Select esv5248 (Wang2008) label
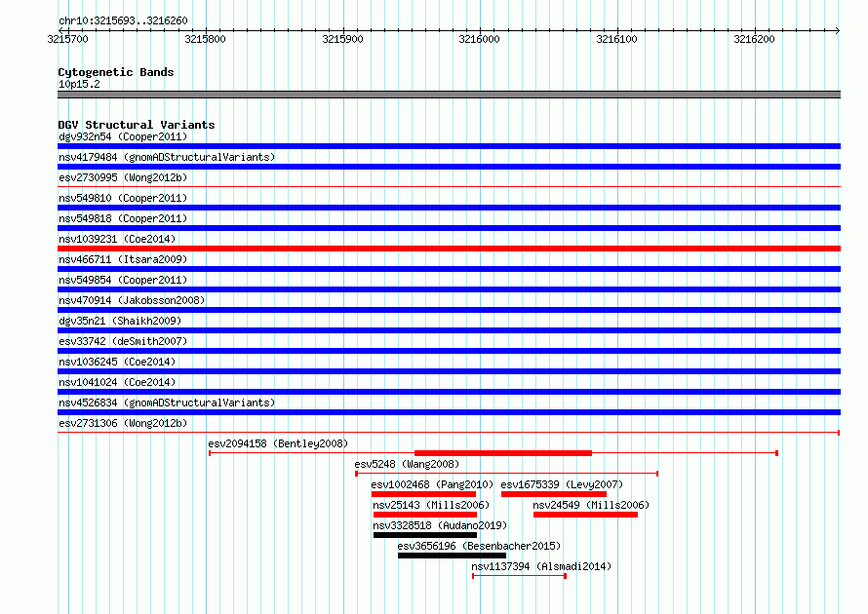The width and height of the screenshot is (868, 614). coord(407,464)
